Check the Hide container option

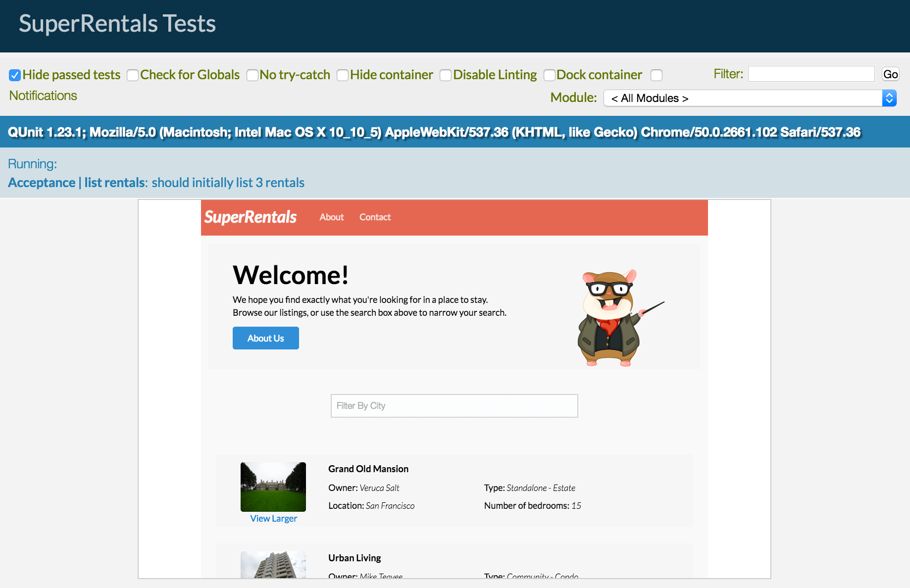pos(343,75)
